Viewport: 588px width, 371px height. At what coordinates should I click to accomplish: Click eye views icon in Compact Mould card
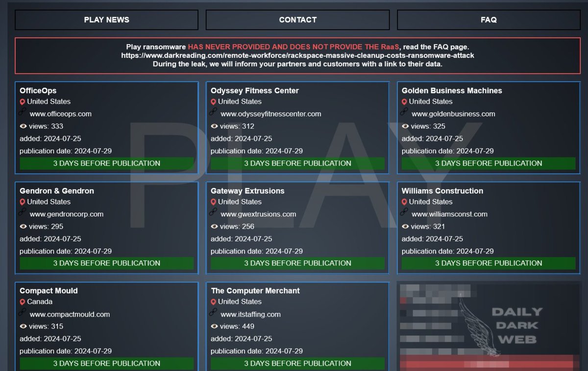pyautogui.click(x=23, y=326)
